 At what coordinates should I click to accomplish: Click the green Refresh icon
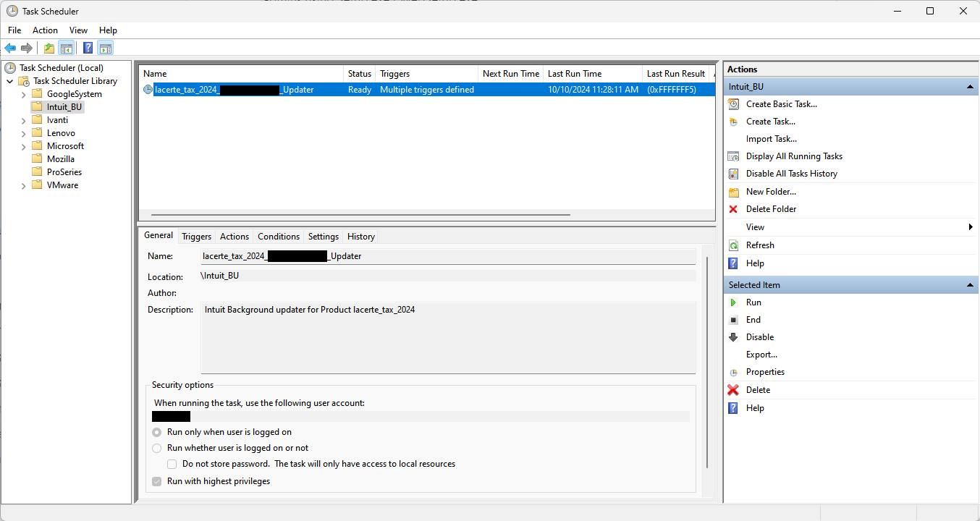click(x=733, y=245)
